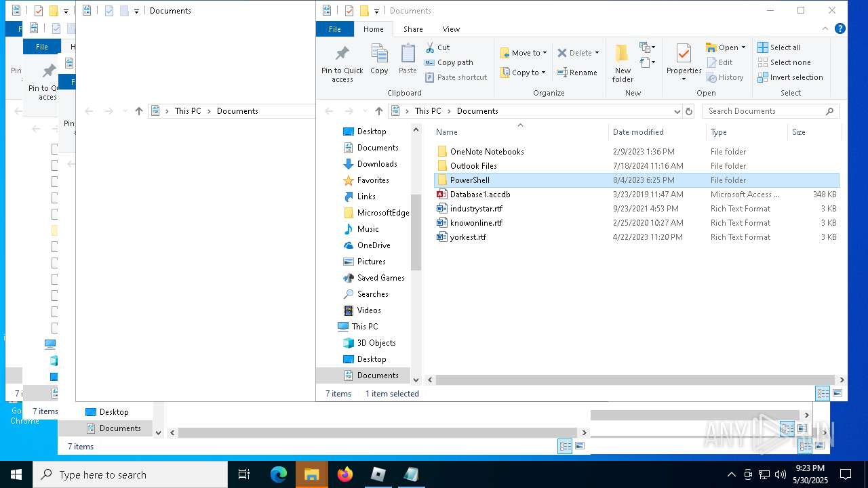The width and height of the screenshot is (868, 488).
Task: Switch to the Home ribbon tab
Action: point(374,29)
